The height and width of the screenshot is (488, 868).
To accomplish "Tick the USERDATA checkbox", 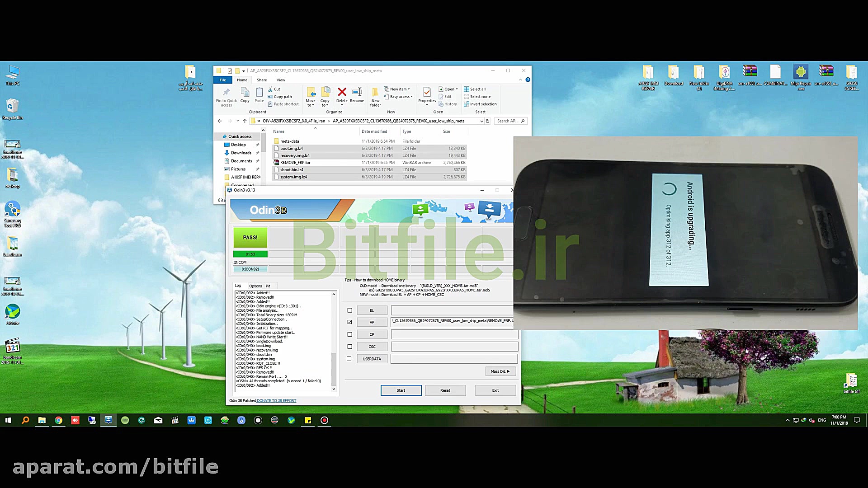I will pos(349,359).
